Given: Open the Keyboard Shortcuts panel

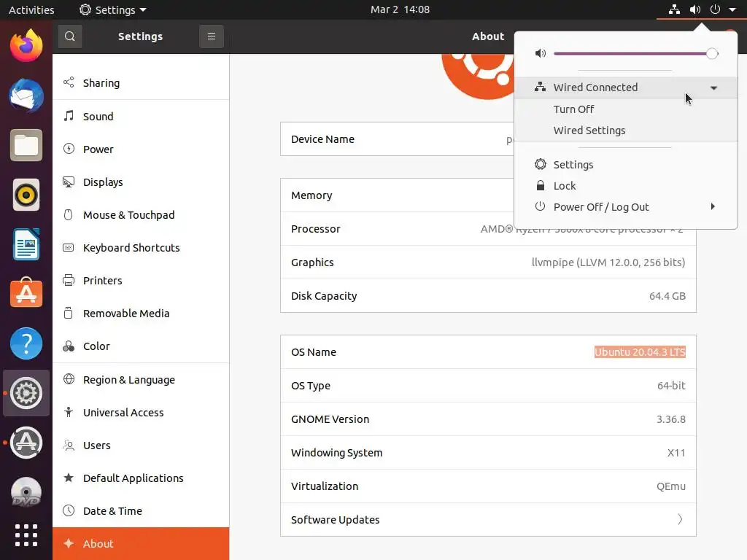Looking at the screenshot, I should [x=141, y=248].
